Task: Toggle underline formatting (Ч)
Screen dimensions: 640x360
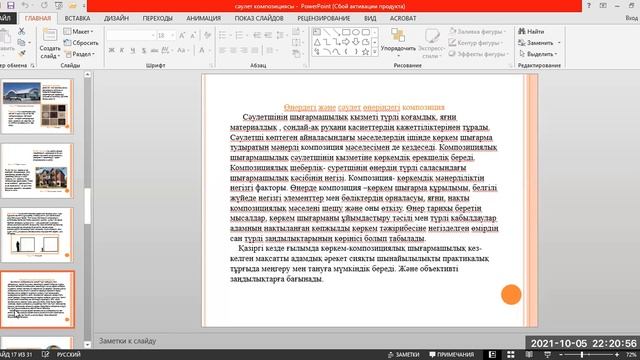Action: click(133, 50)
